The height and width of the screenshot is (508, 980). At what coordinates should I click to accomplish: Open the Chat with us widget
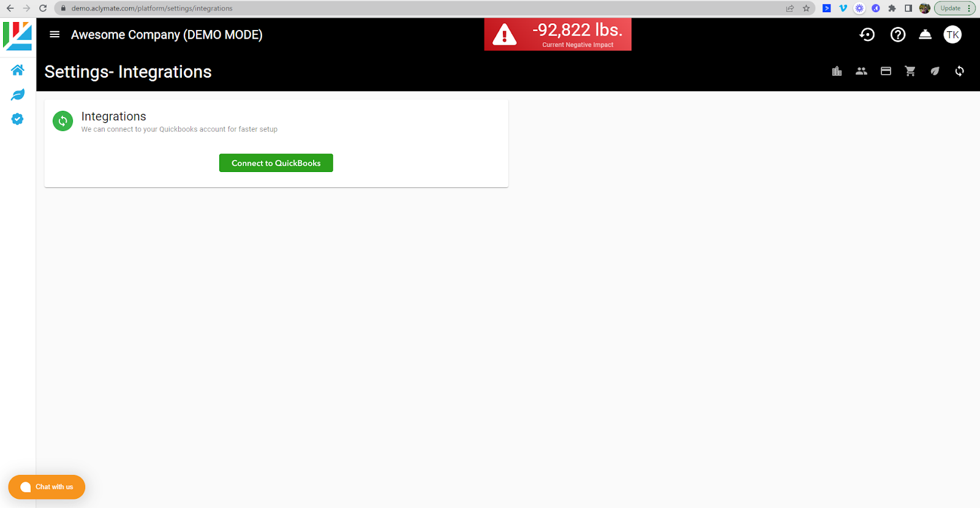(47, 487)
